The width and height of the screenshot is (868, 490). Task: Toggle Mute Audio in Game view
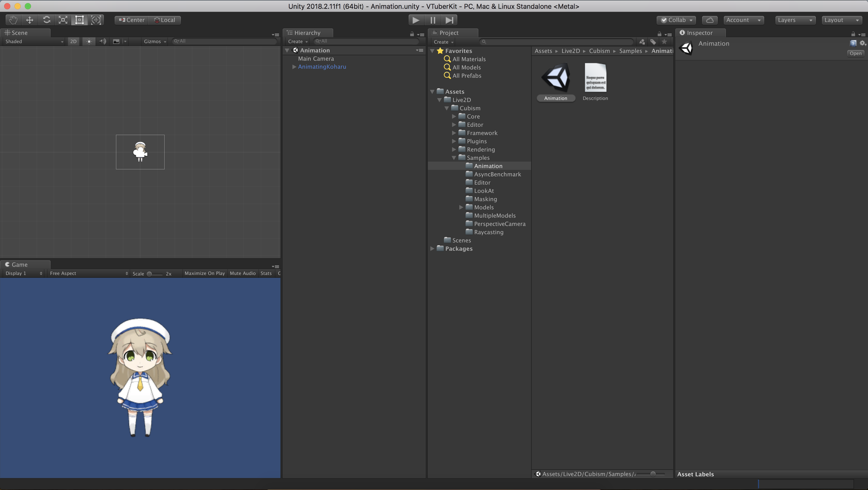(x=243, y=273)
